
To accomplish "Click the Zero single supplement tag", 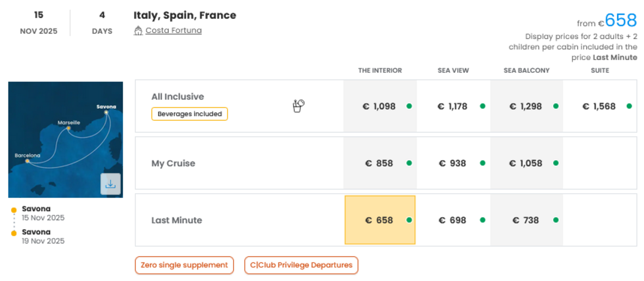I will tap(184, 265).
